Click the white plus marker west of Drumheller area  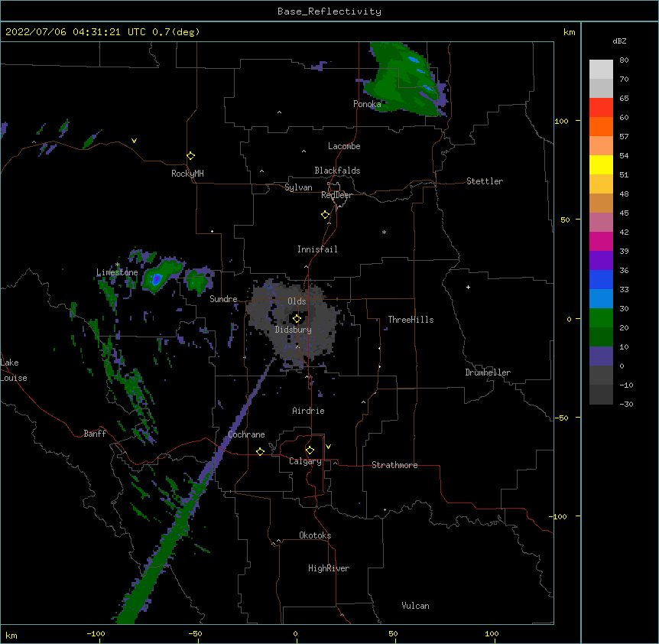coord(468,287)
